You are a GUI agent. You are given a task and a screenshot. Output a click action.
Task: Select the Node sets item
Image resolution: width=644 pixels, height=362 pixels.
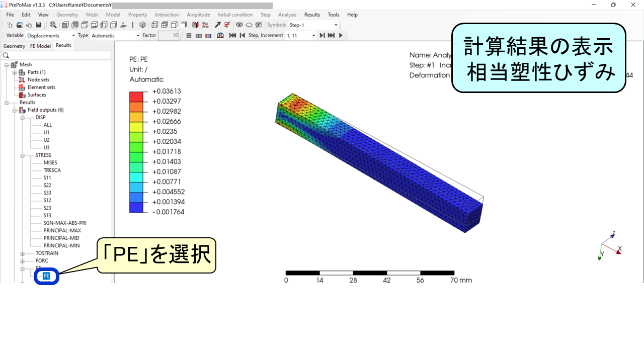(x=38, y=80)
